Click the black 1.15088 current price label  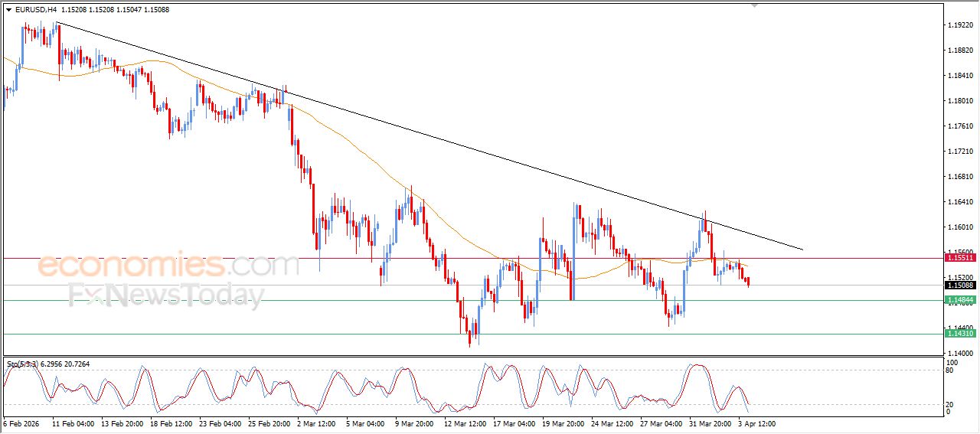point(960,286)
